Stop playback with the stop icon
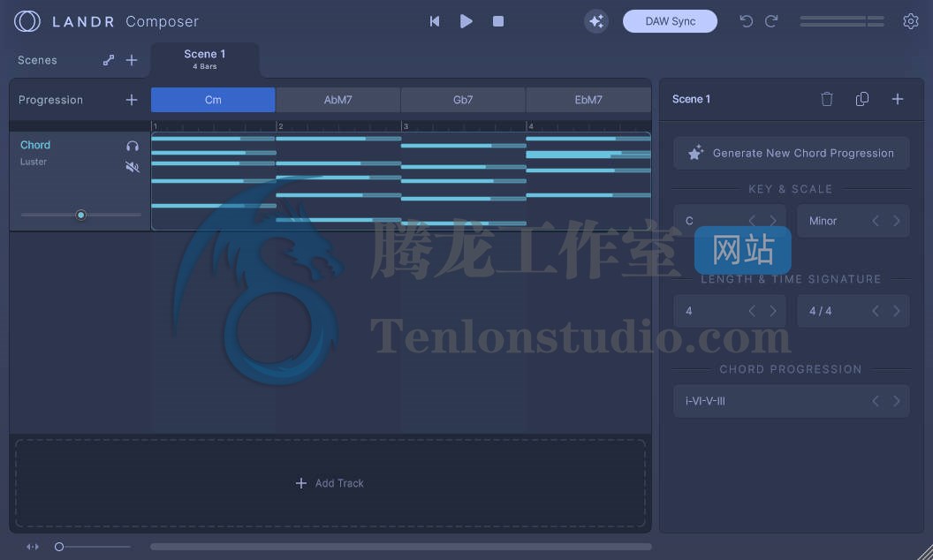The width and height of the screenshot is (933, 560). (498, 21)
